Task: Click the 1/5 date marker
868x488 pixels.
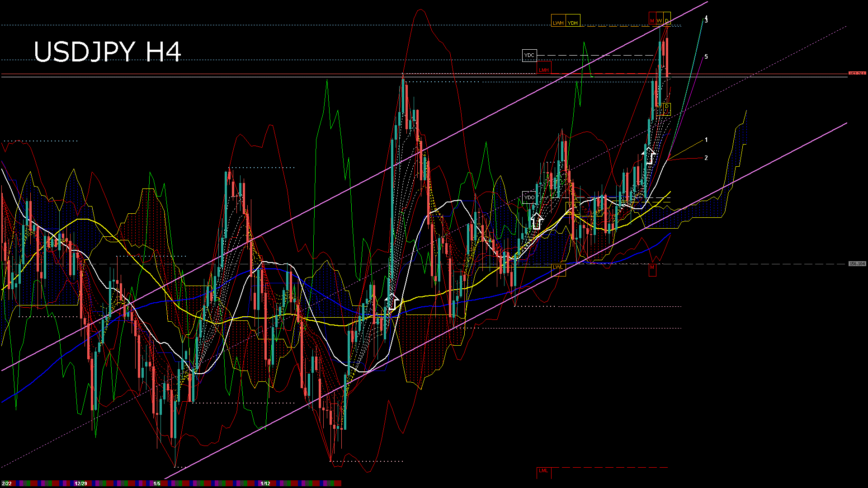Action: 157,483
